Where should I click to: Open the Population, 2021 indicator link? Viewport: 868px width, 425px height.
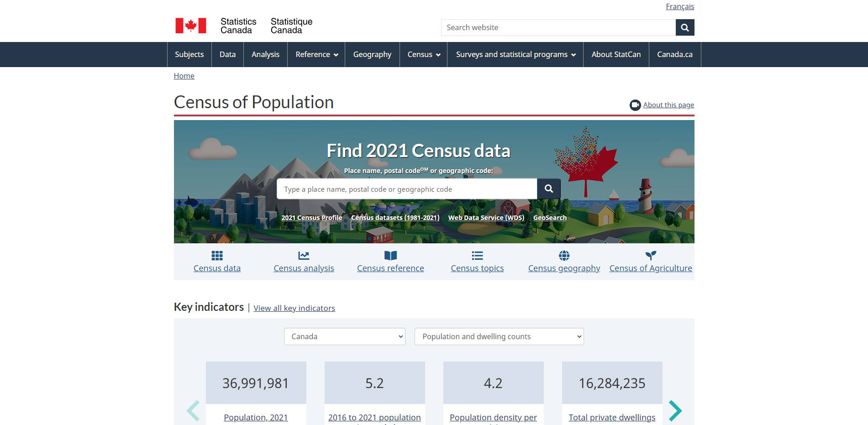256,418
